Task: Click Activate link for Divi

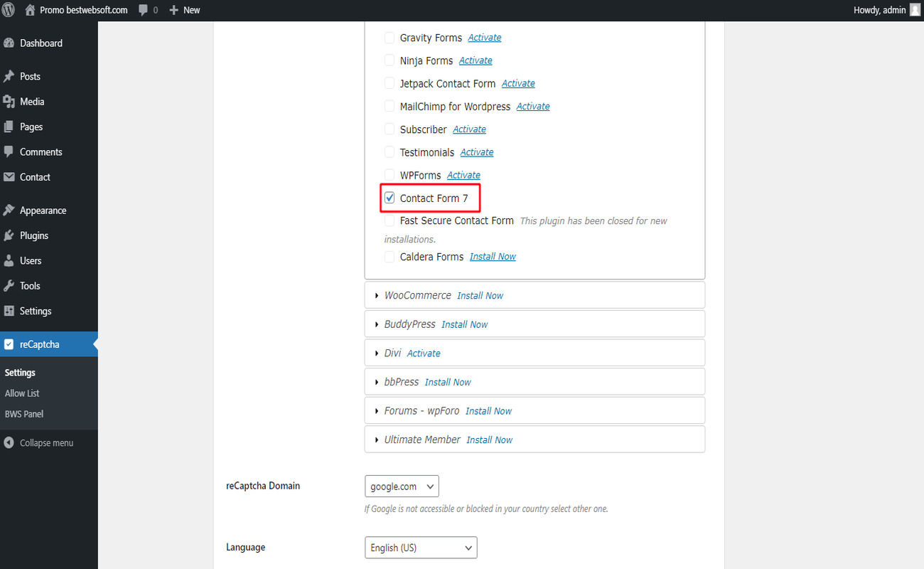Action: click(424, 353)
